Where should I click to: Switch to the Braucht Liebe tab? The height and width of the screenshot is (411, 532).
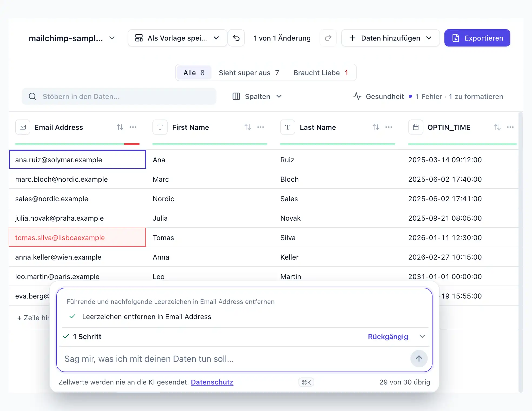click(x=321, y=72)
